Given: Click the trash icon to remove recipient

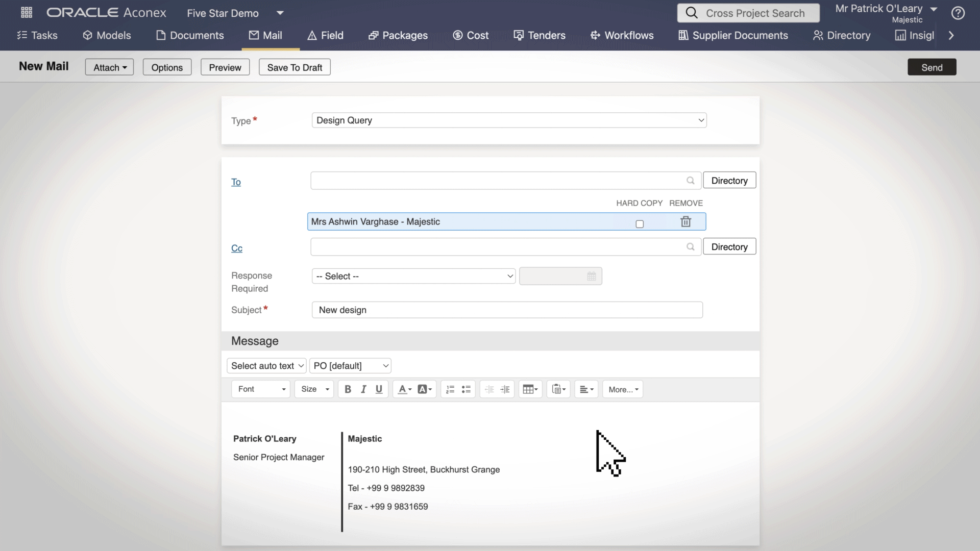Looking at the screenshot, I should point(685,221).
